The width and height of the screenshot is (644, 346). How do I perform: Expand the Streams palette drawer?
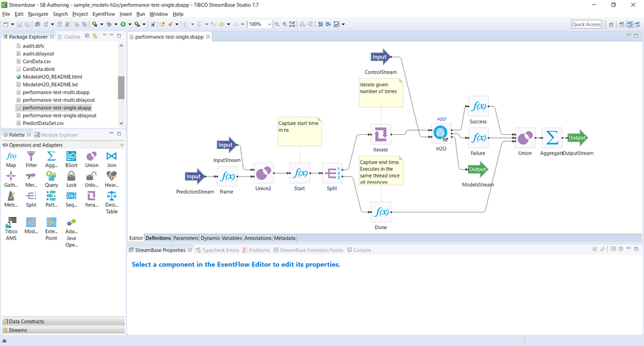[63, 330]
